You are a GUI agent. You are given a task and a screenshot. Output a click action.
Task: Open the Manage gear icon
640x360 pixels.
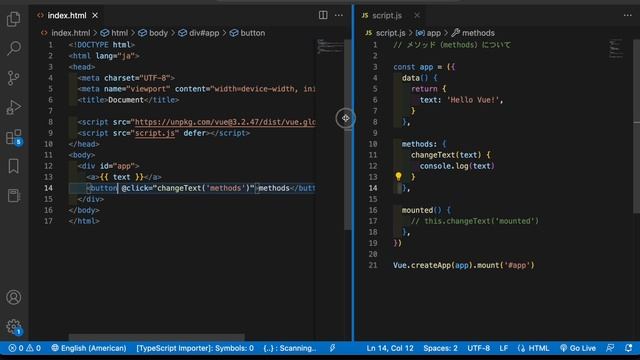click(x=13, y=327)
